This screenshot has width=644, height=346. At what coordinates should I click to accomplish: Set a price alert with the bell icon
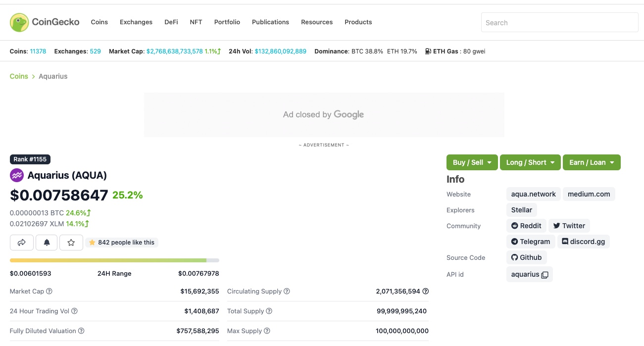[47, 243]
